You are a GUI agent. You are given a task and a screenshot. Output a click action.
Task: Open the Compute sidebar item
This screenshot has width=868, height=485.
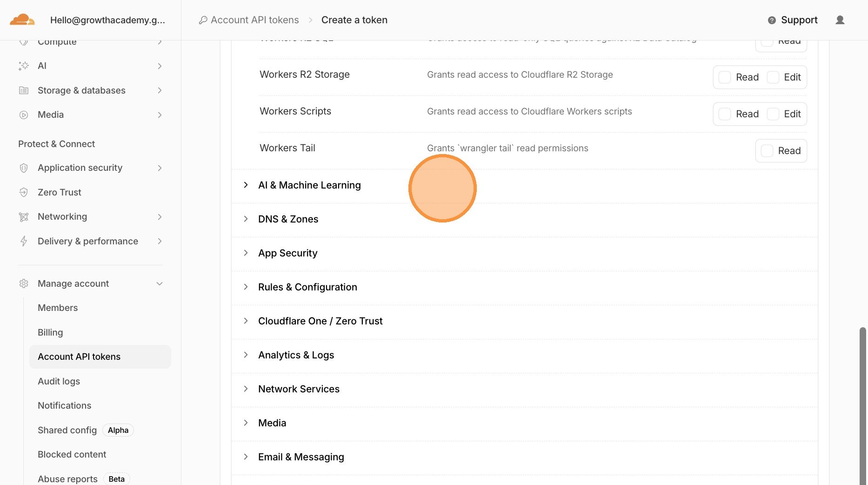(57, 42)
